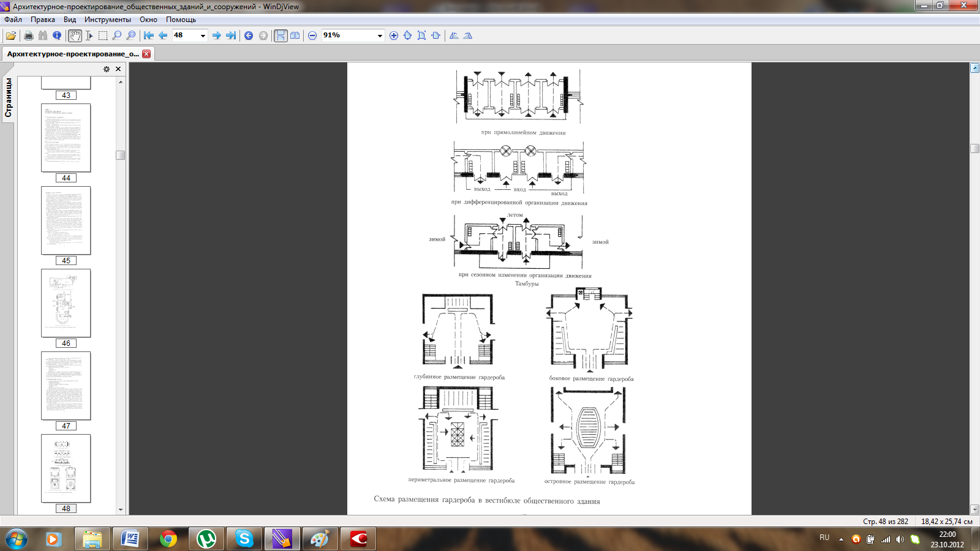Open page 45 thumbnail
The height and width of the screenshot is (551, 980).
(66, 220)
